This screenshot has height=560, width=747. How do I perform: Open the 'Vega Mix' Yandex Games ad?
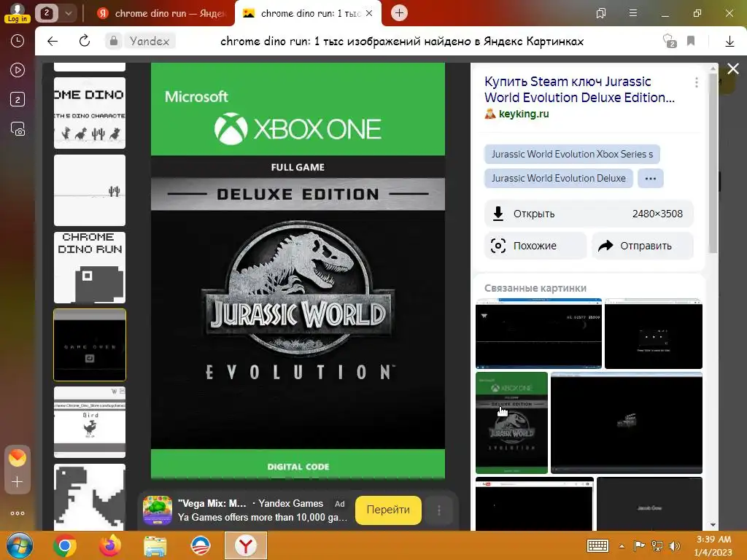point(263,510)
